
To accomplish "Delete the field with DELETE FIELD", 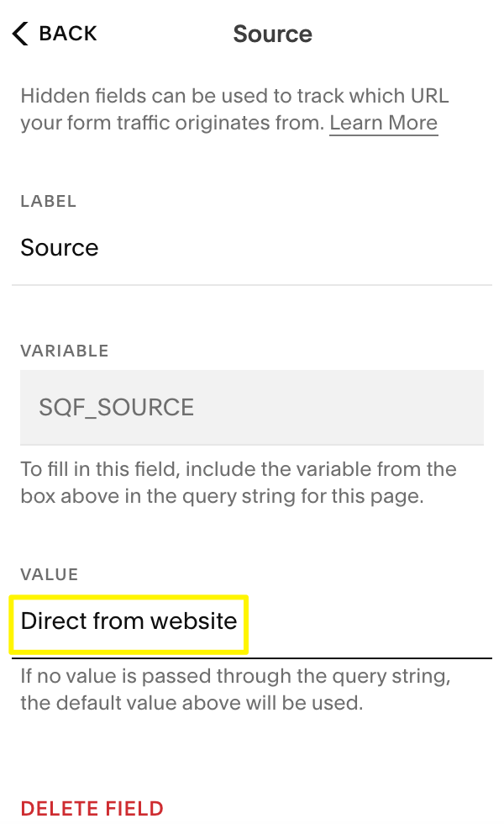I will point(92,809).
